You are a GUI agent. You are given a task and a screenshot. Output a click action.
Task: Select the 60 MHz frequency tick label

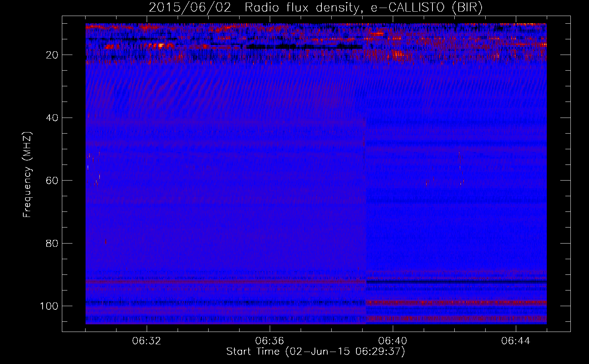pos(52,181)
